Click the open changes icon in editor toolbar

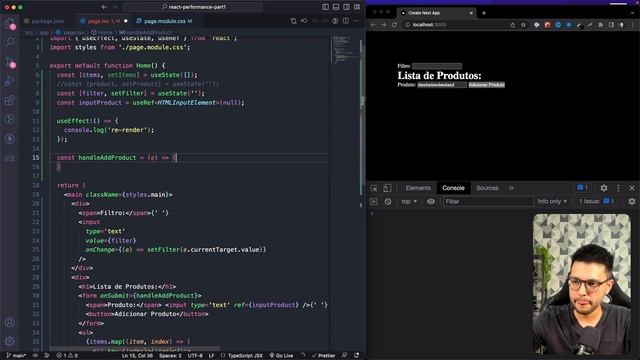click(x=293, y=21)
